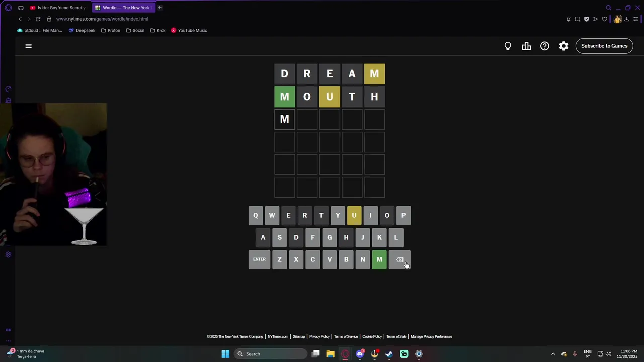Open Steam from the taskbar
644x362 pixels.
(x=389, y=354)
